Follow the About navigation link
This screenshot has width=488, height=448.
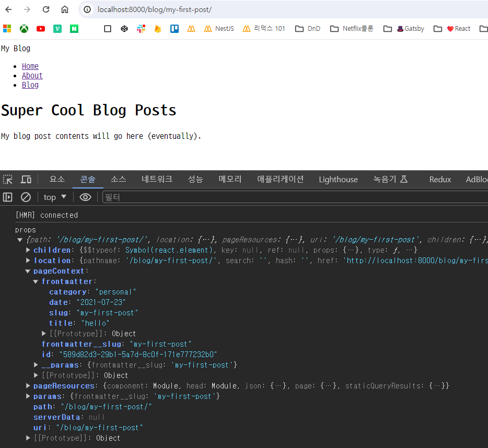(32, 76)
